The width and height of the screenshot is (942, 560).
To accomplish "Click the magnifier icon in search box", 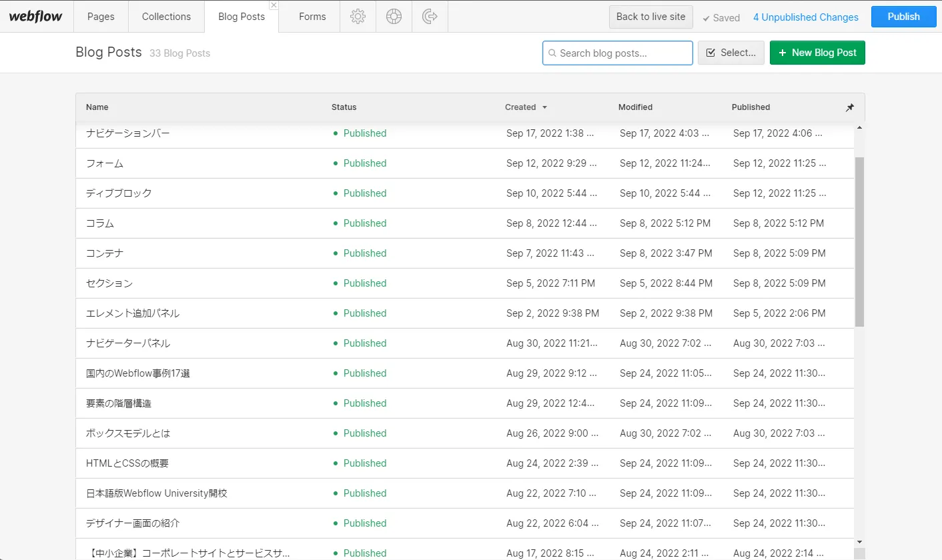I will pyautogui.click(x=552, y=53).
